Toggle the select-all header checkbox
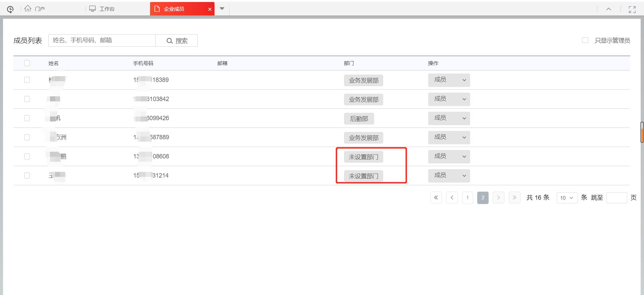This screenshot has width=644, height=295. pyautogui.click(x=27, y=63)
